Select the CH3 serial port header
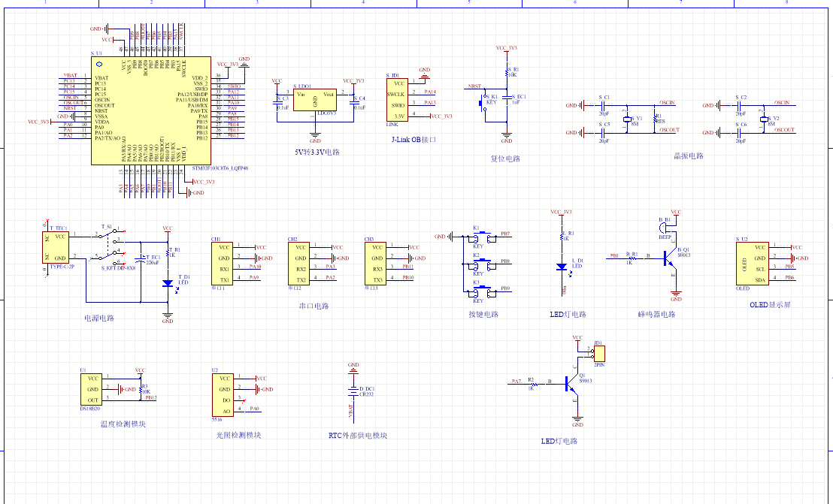 pos(375,263)
